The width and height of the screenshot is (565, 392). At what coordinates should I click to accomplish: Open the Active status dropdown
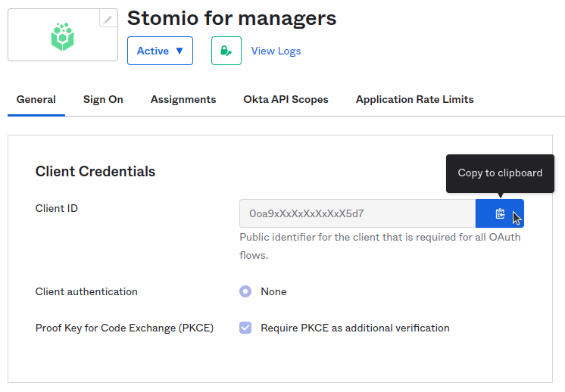[160, 51]
